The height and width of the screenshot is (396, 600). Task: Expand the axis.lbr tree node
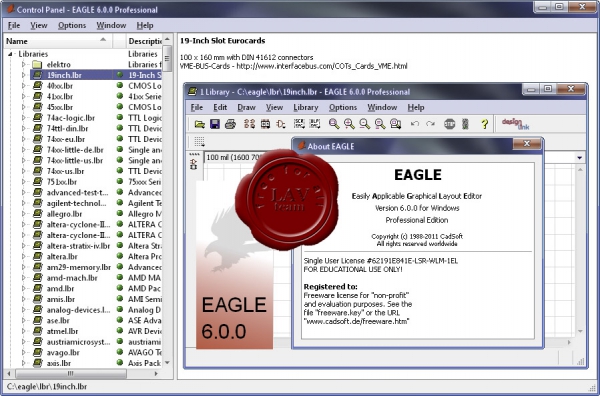click(x=23, y=363)
